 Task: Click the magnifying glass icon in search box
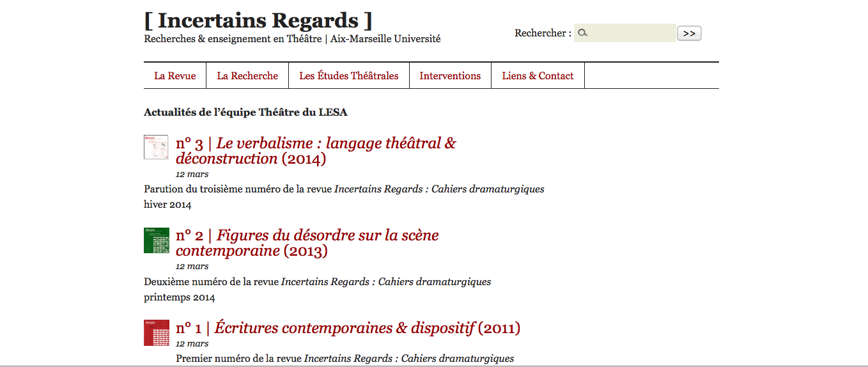pyautogui.click(x=582, y=33)
